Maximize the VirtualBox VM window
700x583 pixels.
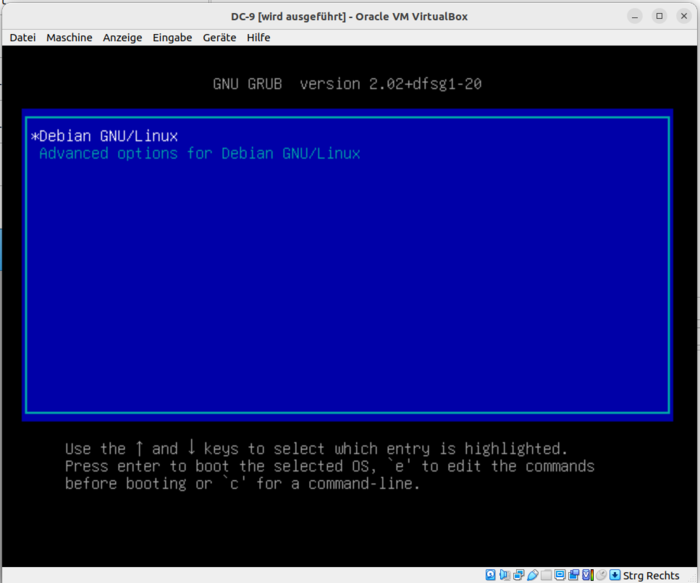[x=659, y=16]
